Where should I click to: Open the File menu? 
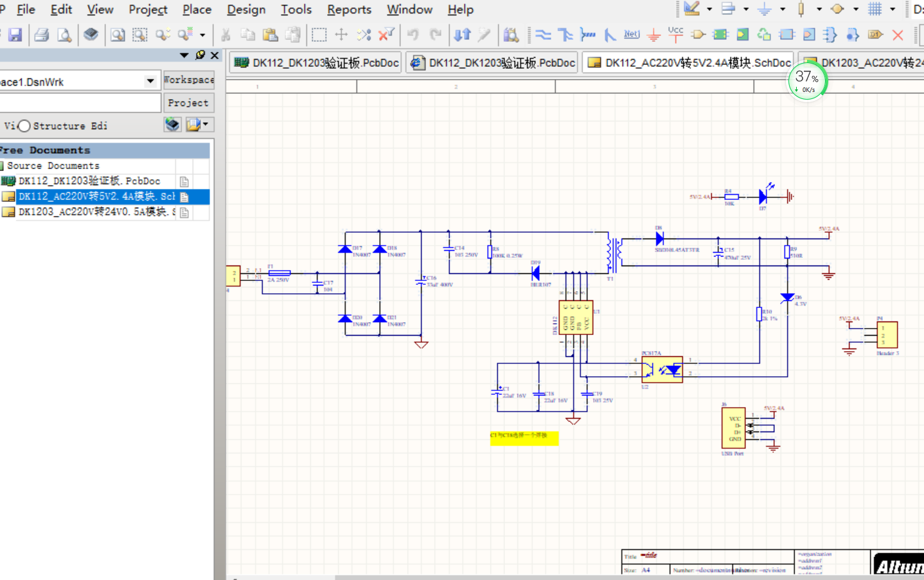(26, 10)
